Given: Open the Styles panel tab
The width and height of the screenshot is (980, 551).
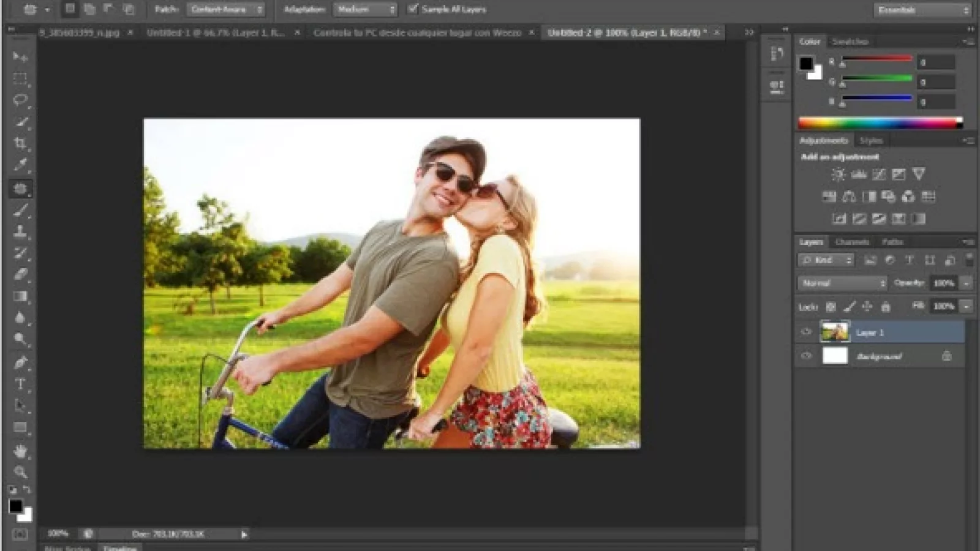Looking at the screenshot, I should [870, 140].
